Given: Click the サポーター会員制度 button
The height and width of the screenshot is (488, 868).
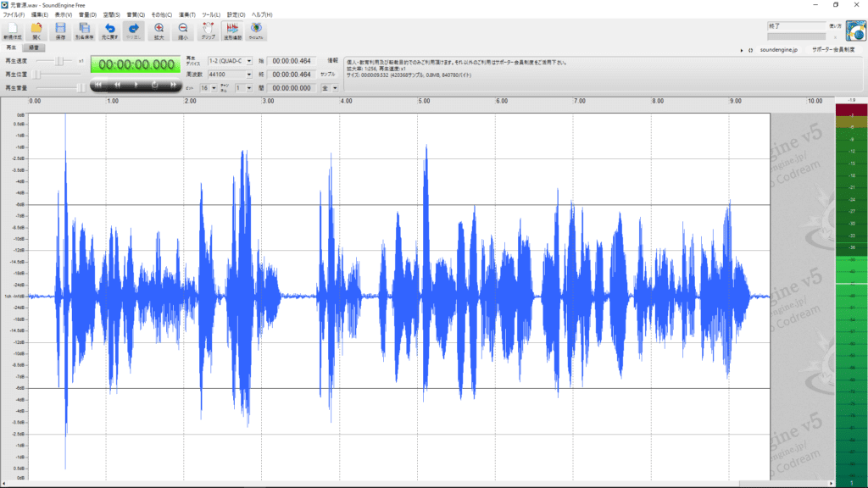Looking at the screenshot, I should [833, 52].
